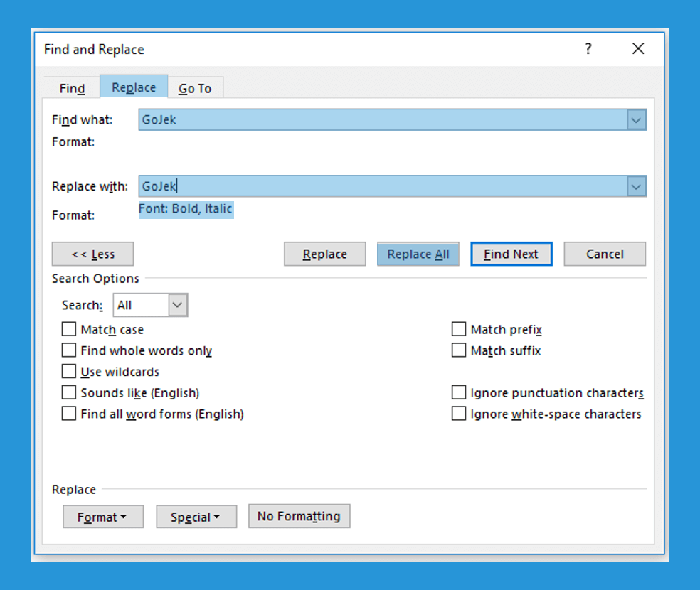Check Sounds like (English)
This screenshot has height=590, width=700.
point(69,392)
